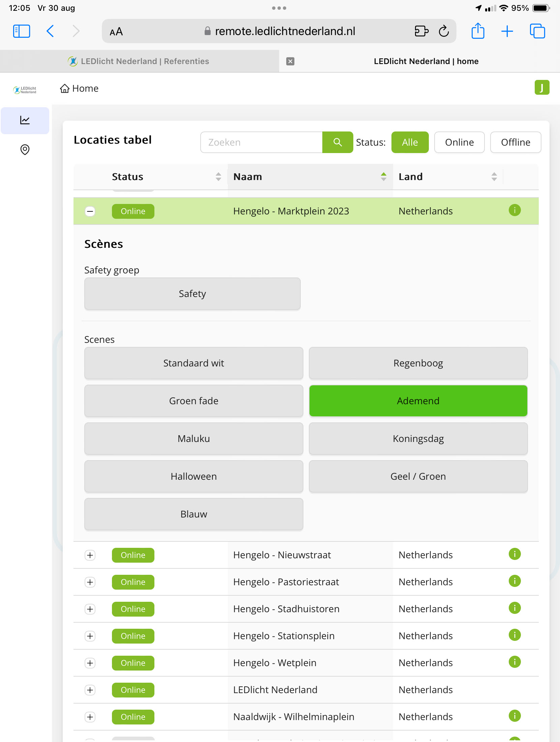560x742 pixels.
Task: Switch to the LEDlicht Nederland home tab
Action: (x=426, y=61)
